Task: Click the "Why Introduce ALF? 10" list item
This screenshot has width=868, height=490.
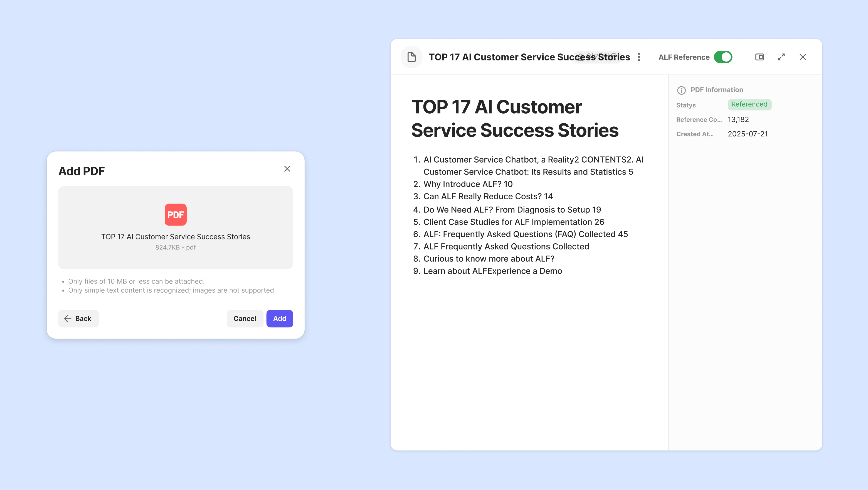Action: coord(468,184)
